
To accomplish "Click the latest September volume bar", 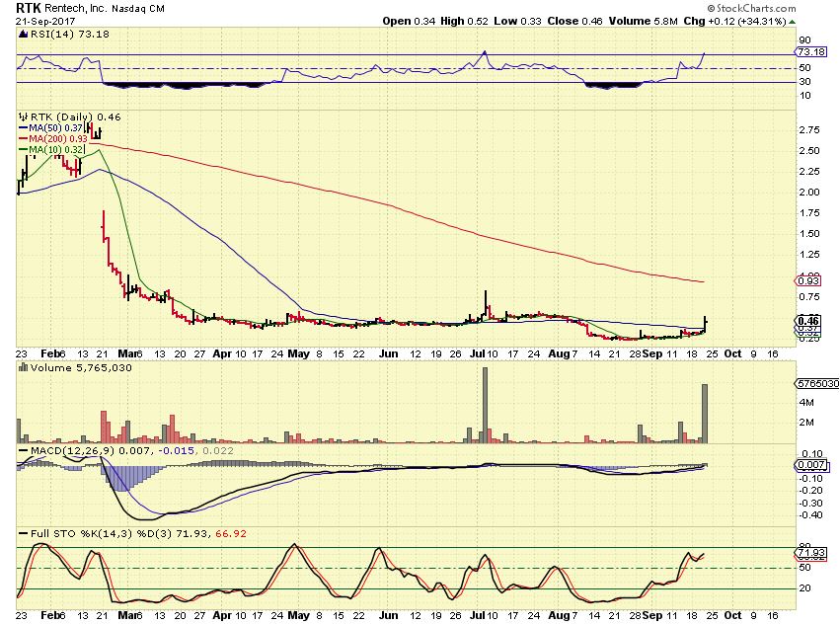I will click(x=705, y=414).
